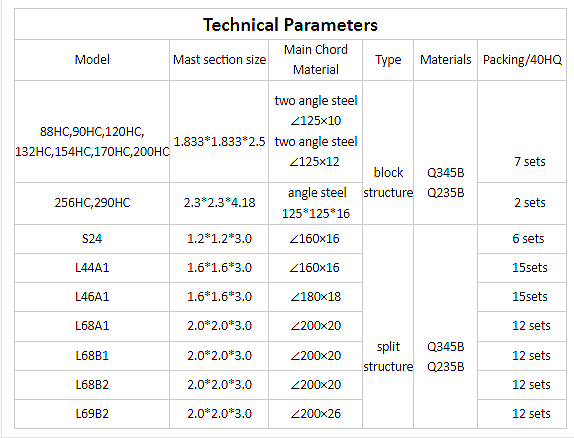Image resolution: width=574 pixels, height=438 pixels.
Task: Click the L68A1 model cell
Action: coord(92,326)
